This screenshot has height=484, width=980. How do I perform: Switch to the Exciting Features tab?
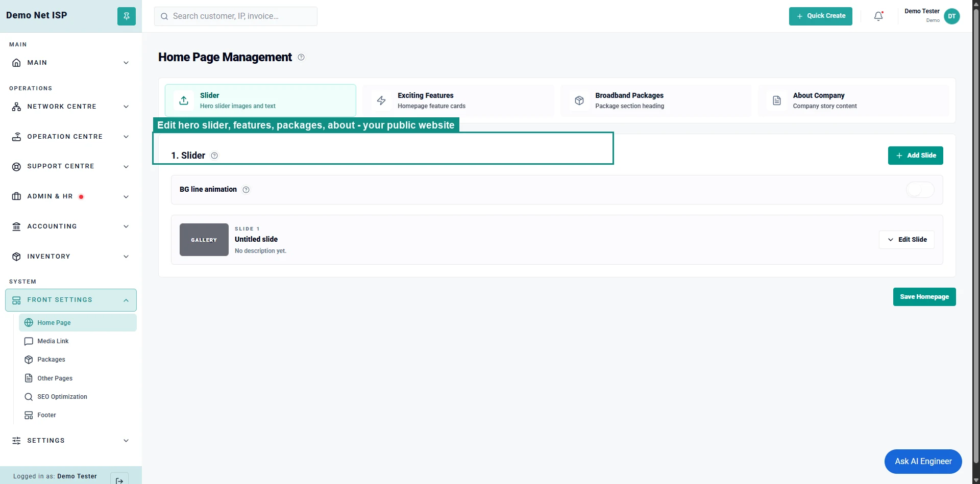click(458, 100)
